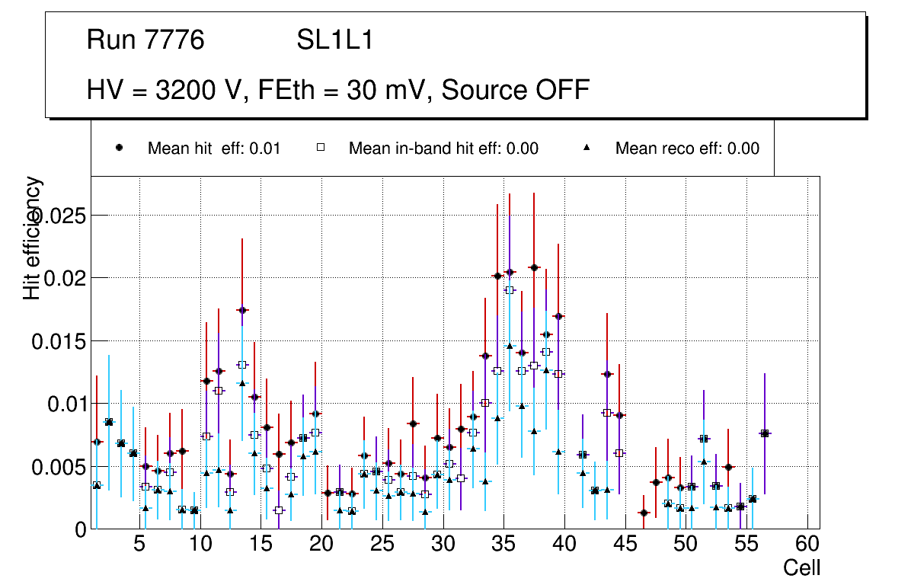The height and width of the screenshot is (588, 911).
Task: Click the filled circle marker in the legend
Action: pyautogui.click(x=119, y=149)
